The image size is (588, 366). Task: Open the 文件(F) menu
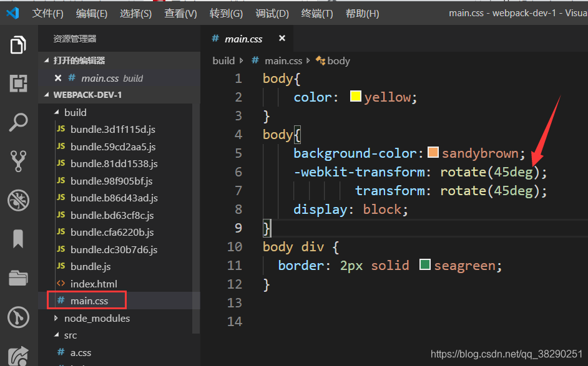[47, 14]
